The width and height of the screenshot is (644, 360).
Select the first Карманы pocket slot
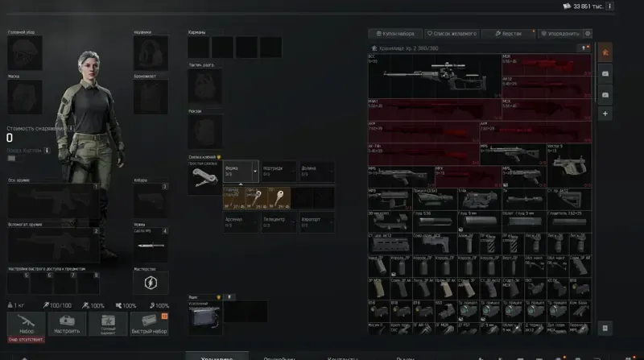(198, 47)
